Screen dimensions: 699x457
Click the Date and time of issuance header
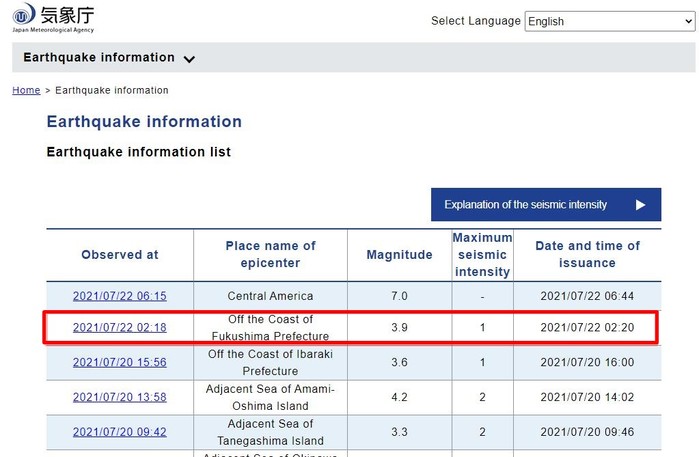pyautogui.click(x=587, y=255)
